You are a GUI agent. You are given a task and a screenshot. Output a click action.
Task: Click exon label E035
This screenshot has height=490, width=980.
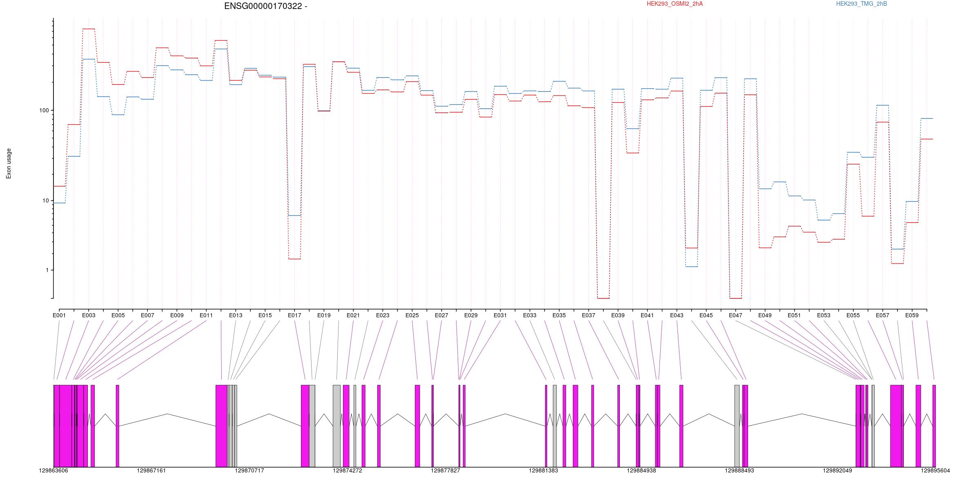[559, 315]
